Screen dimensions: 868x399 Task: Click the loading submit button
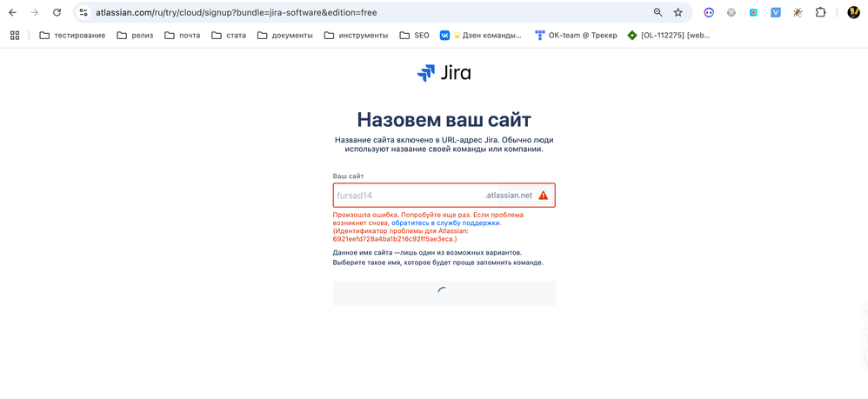pyautogui.click(x=444, y=293)
